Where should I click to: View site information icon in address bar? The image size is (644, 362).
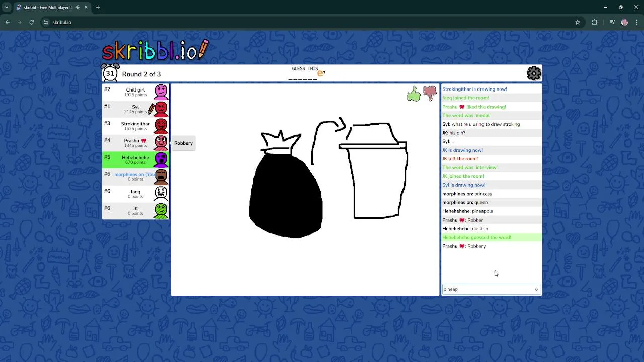(46, 22)
